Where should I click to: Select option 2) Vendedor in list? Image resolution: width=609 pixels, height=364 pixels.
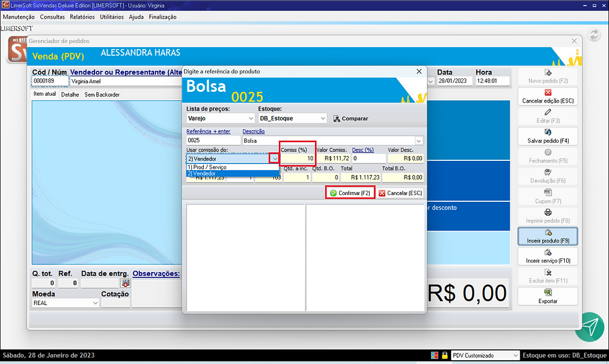[232, 173]
